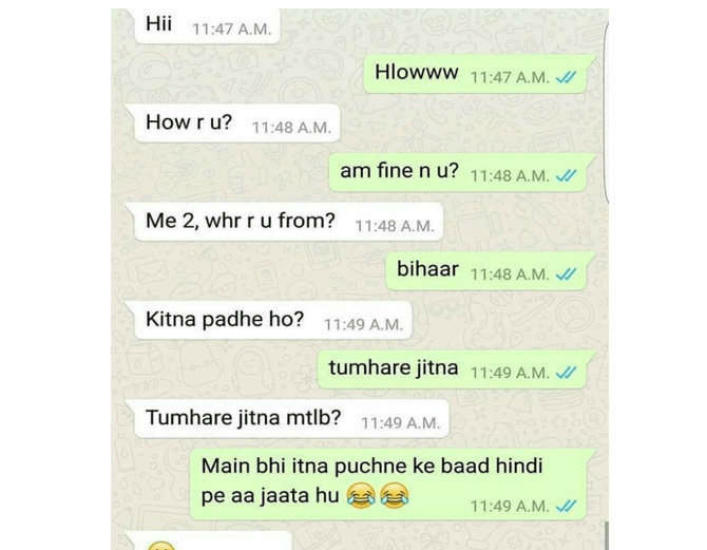Screen dimensions: 707x550
Task: Tap the 'bihaar' reply text
Action: coord(427,269)
